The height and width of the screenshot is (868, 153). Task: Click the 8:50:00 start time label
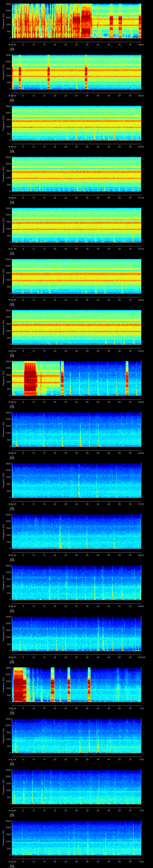(x=12, y=198)
